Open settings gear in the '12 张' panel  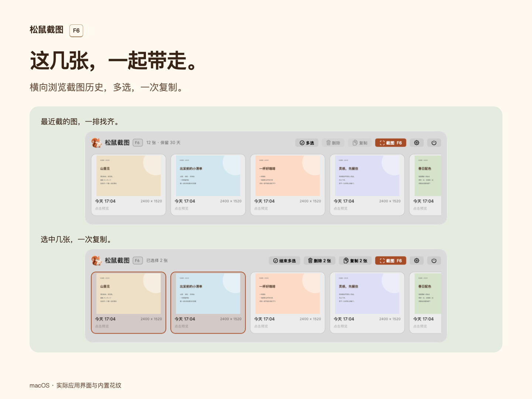tap(417, 143)
